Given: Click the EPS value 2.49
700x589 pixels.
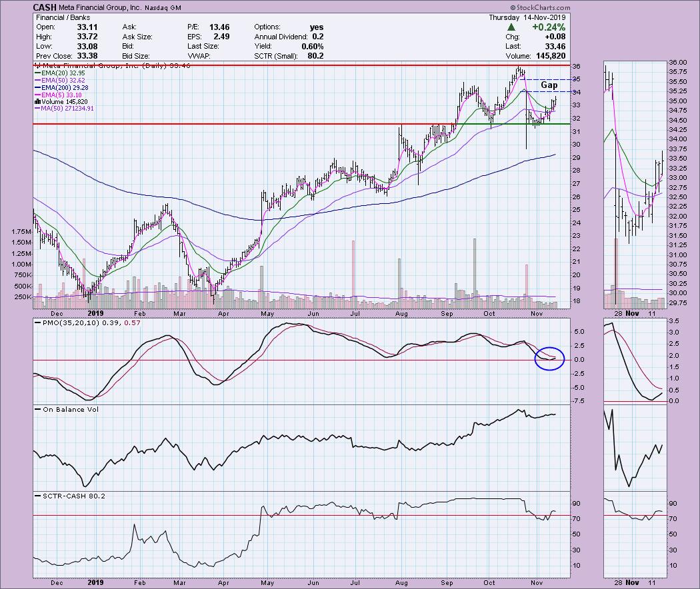Looking at the screenshot, I should tap(221, 37).
